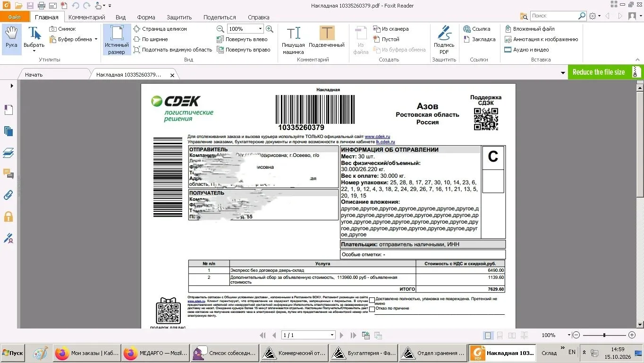
Task: Choose the Highlight (Подсвеченный) tool
Action: click(327, 38)
